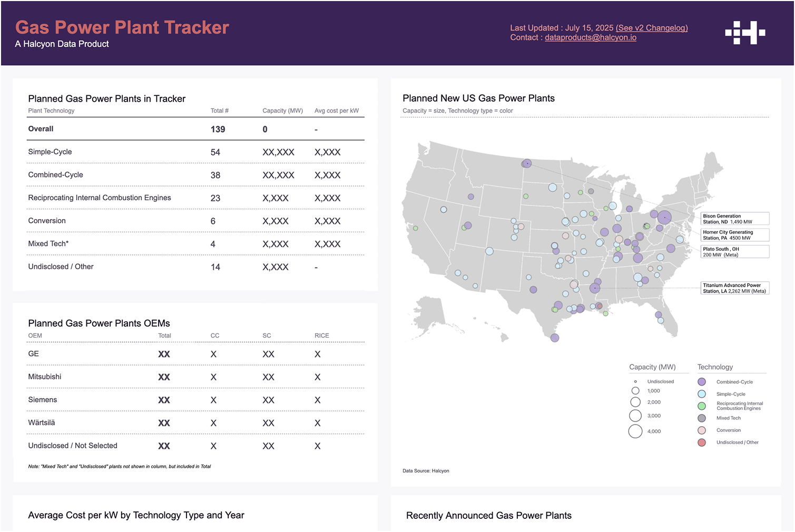Open the See v2 Changelog link
The image size is (795, 532).
(652, 28)
